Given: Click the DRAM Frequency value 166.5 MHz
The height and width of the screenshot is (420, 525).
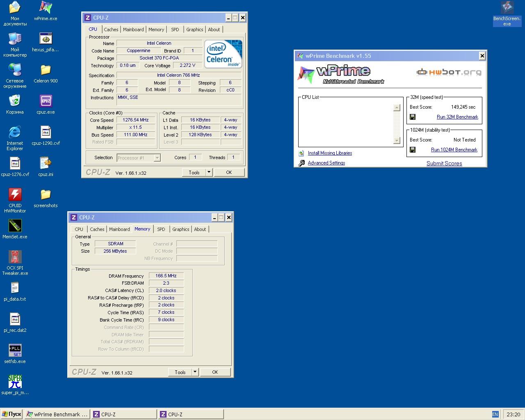Looking at the screenshot, I should [x=166, y=276].
